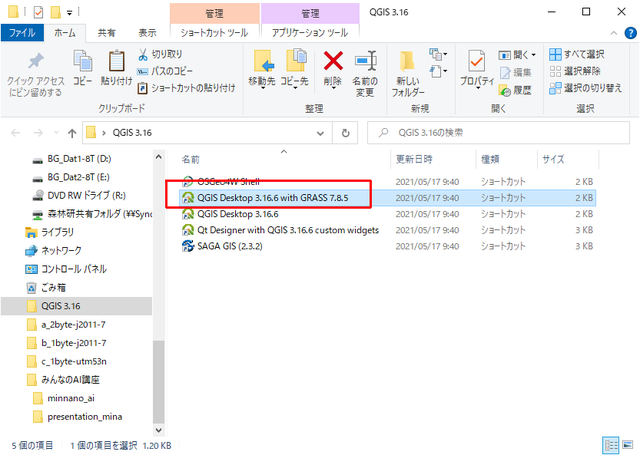This screenshot has width=640, height=455.
Task: Open ごみ箱 in the navigation pane
Action: click(45, 288)
